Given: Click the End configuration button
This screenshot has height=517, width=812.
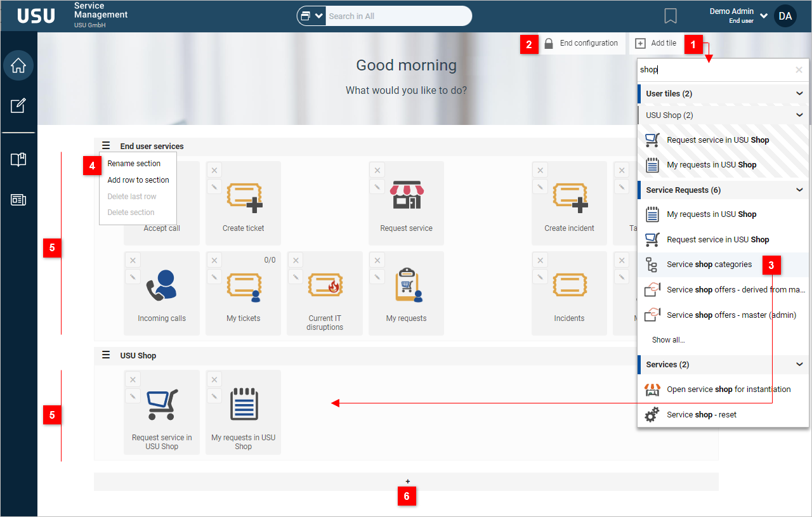Looking at the screenshot, I should click(580, 44).
